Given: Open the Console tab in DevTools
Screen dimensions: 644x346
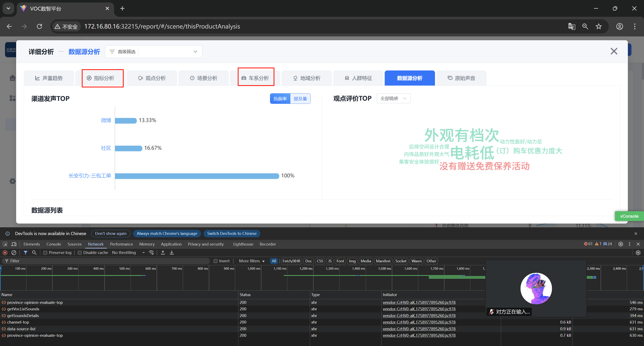Looking at the screenshot, I should [53, 244].
